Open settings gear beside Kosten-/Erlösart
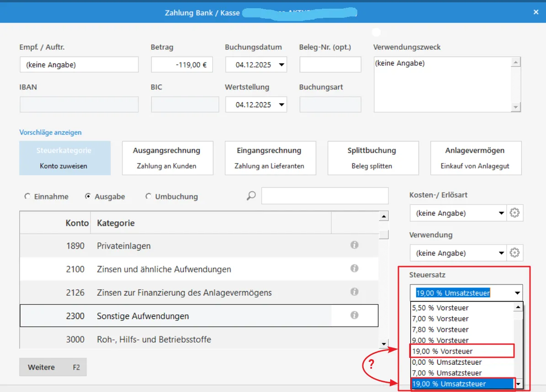Viewport: 546px width, 392px height. [515, 213]
